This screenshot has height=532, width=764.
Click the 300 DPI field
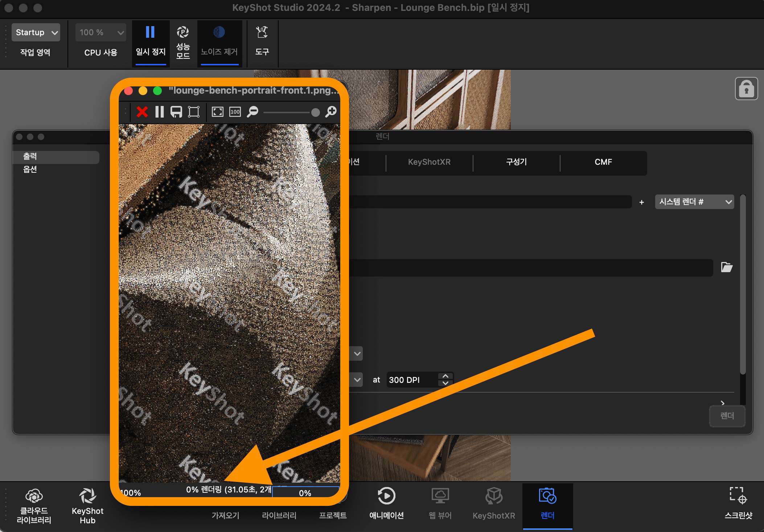[412, 380]
